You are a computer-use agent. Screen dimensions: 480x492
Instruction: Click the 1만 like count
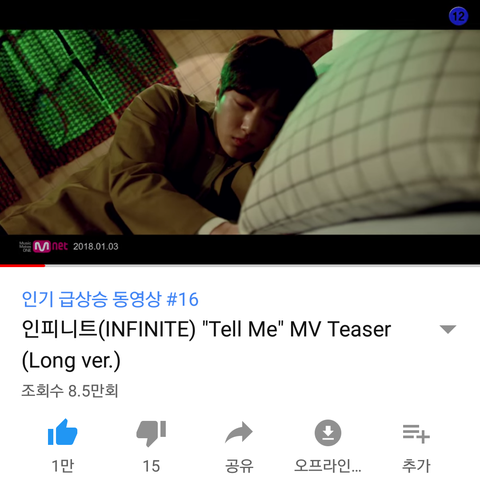pos(63,466)
